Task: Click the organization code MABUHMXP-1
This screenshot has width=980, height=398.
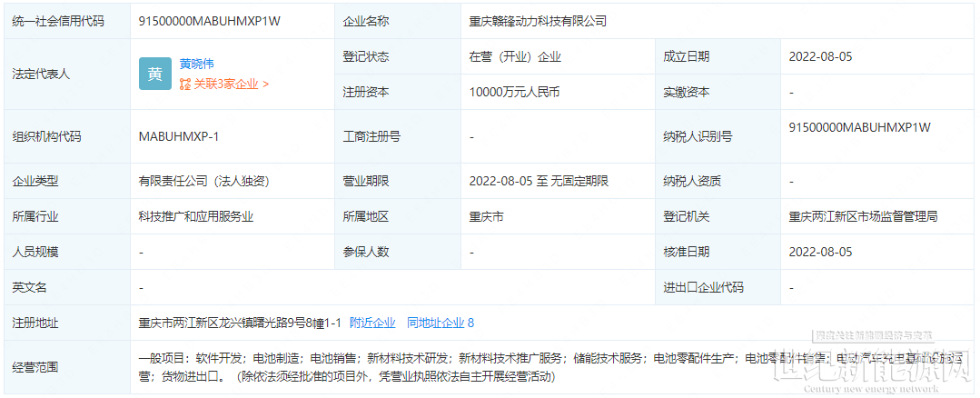Action: pyautogui.click(x=179, y=137)
